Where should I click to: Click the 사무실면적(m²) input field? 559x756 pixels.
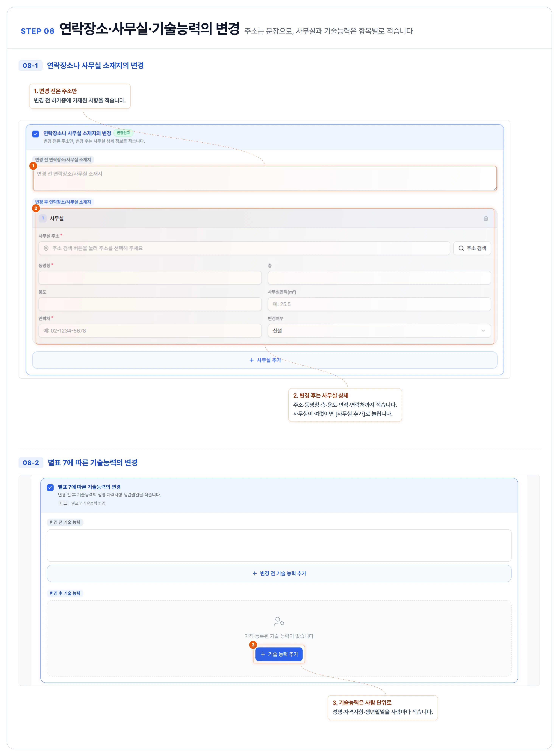click(379, 304)
